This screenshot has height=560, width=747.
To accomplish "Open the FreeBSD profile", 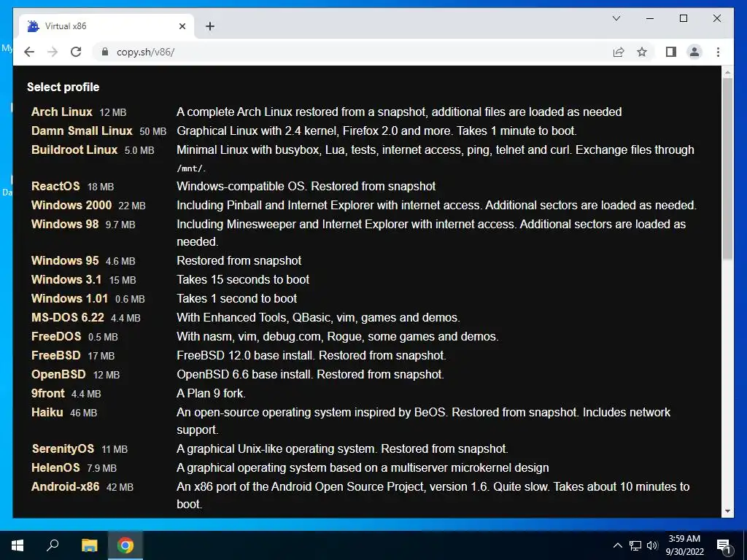I will coord(55,356).
